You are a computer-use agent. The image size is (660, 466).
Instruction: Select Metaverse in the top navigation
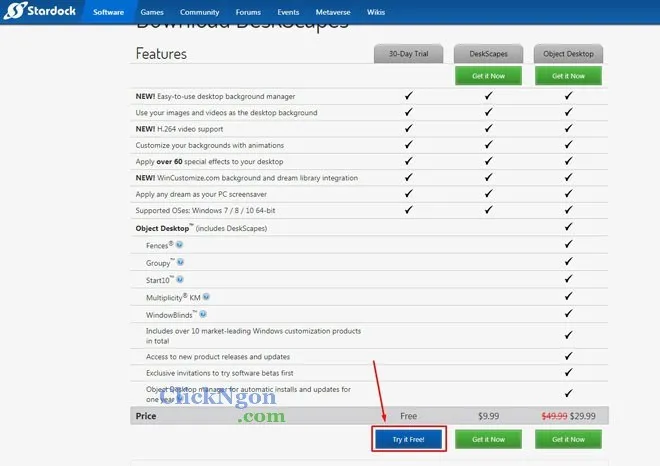(331, 13)
